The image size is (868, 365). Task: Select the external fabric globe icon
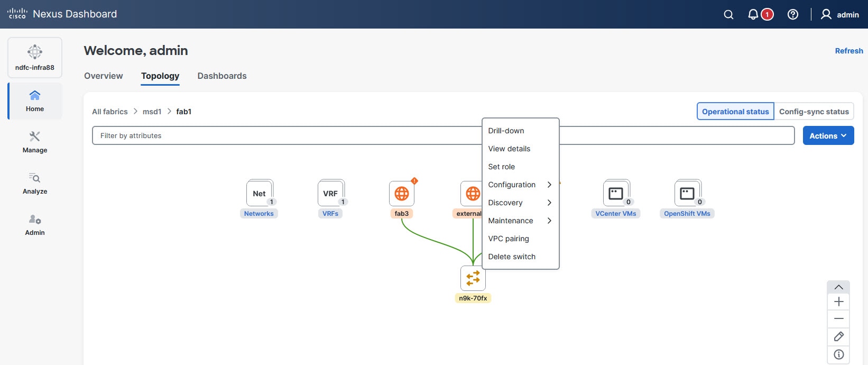472,194
